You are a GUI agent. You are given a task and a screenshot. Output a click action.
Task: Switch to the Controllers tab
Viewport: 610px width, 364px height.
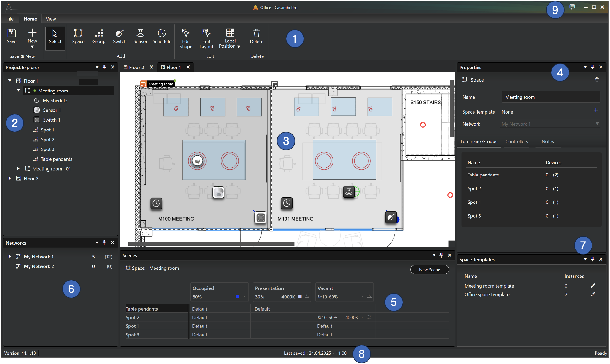(516, 141)
